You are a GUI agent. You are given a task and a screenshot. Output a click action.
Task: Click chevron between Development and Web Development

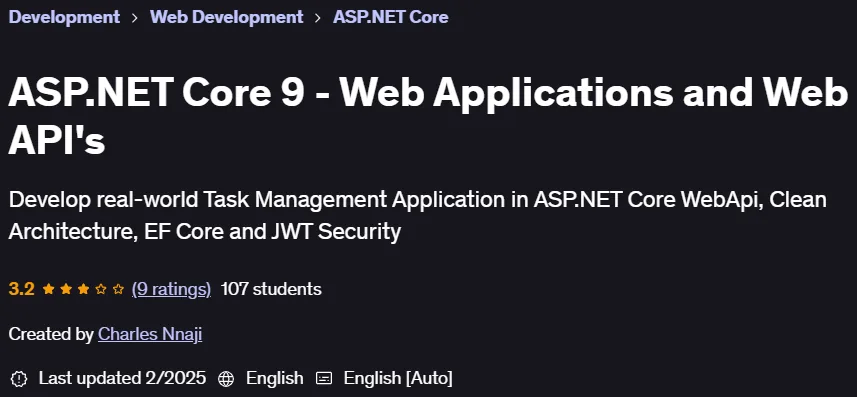click(x=135, y=17)
